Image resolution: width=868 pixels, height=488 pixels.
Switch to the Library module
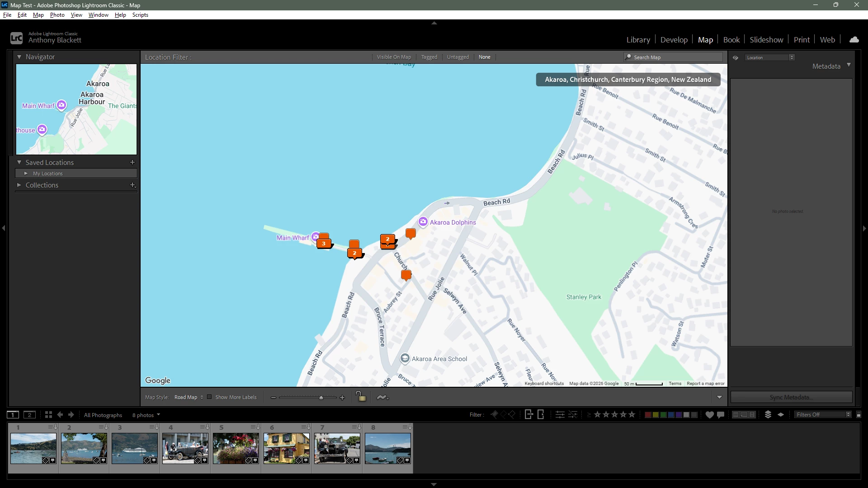[638, 40]
